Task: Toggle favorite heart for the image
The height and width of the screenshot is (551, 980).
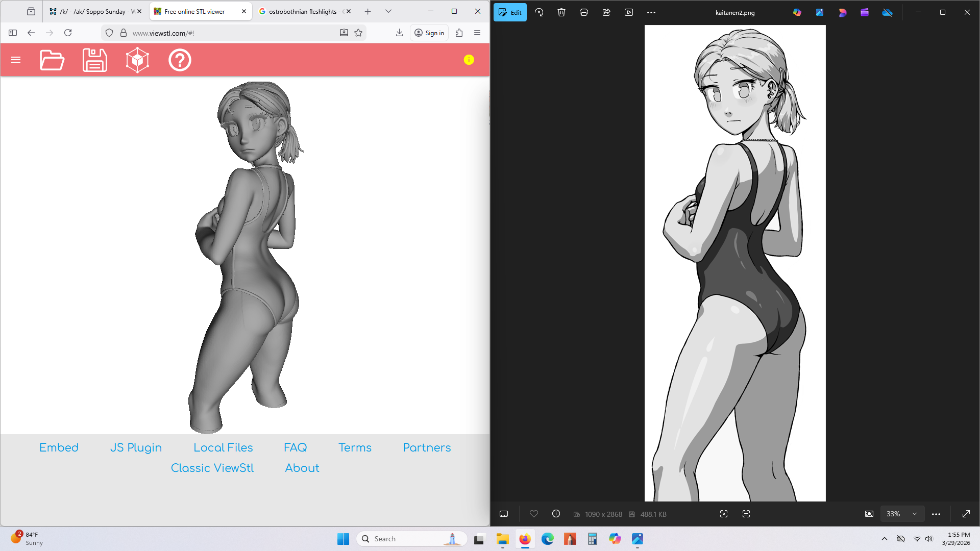Action: [534, 514]
